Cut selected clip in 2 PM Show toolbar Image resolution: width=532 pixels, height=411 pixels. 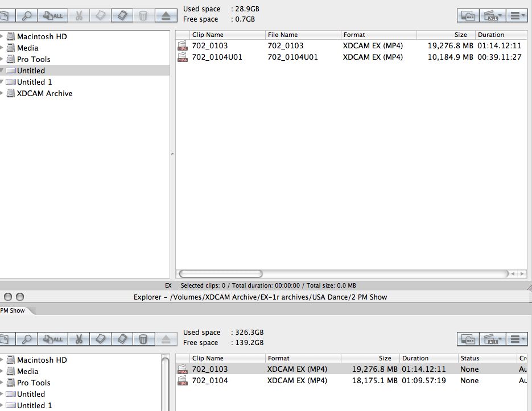coord(79,339)
